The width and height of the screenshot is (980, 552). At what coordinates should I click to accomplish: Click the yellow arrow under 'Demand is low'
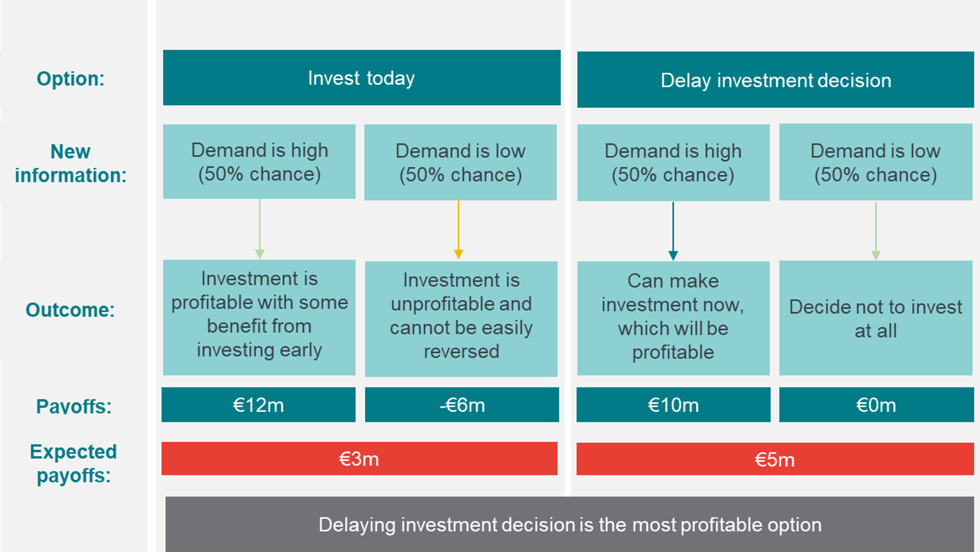[x=458, y=230]
